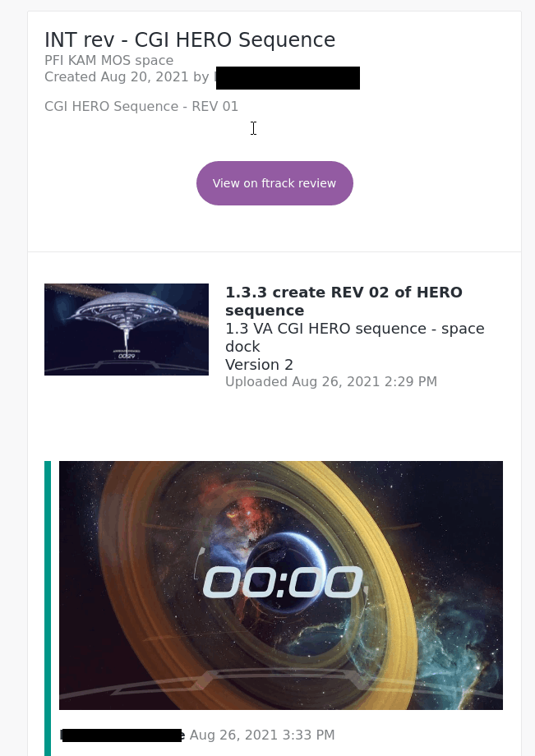Screen dimensions: 535x756
Task: Click the Uploaded Aug 26, 2021 2:29 PM timestamp
Action: [x=331, y=381]
